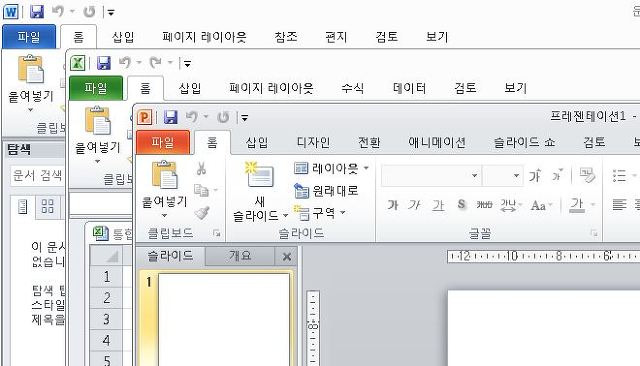Open the 파일 tab in PowerPoint

[163, 142]
